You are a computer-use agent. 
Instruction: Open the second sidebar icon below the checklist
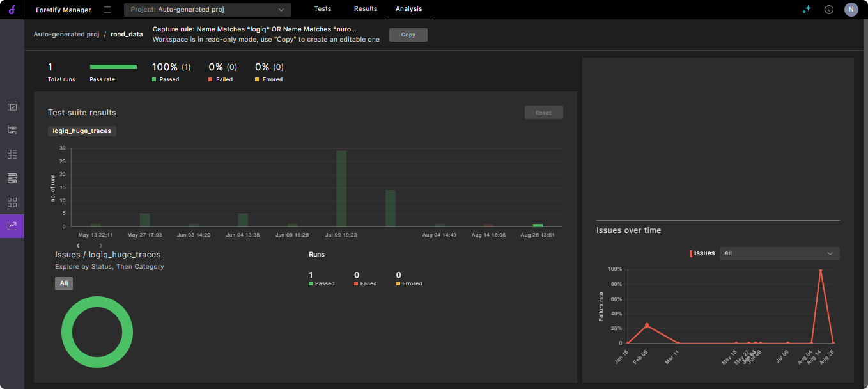coord(12,130)
